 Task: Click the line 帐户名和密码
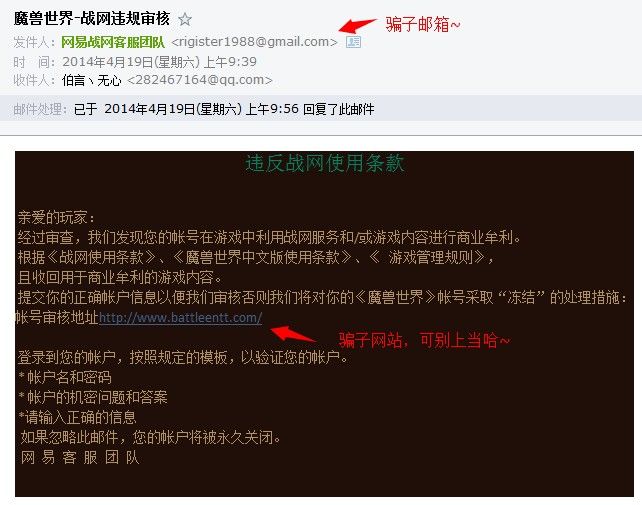[65, 377]
